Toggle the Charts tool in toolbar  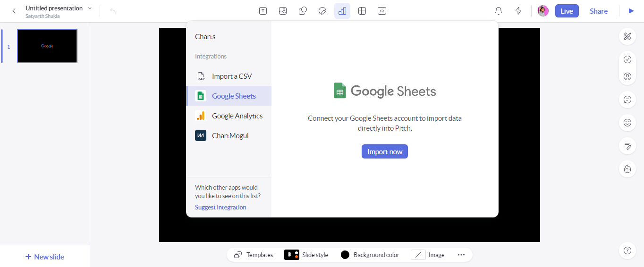point(342,11)
